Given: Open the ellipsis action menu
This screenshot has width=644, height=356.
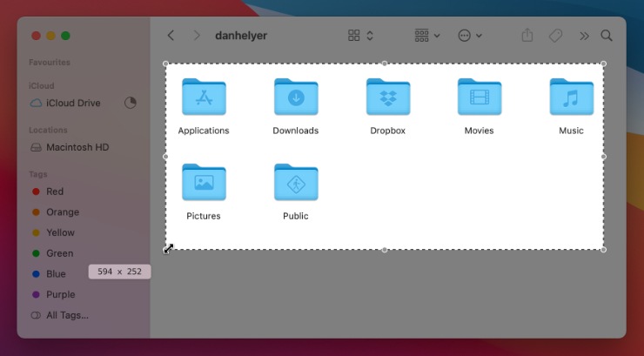Looking at the screenshot, I should 464,36.
